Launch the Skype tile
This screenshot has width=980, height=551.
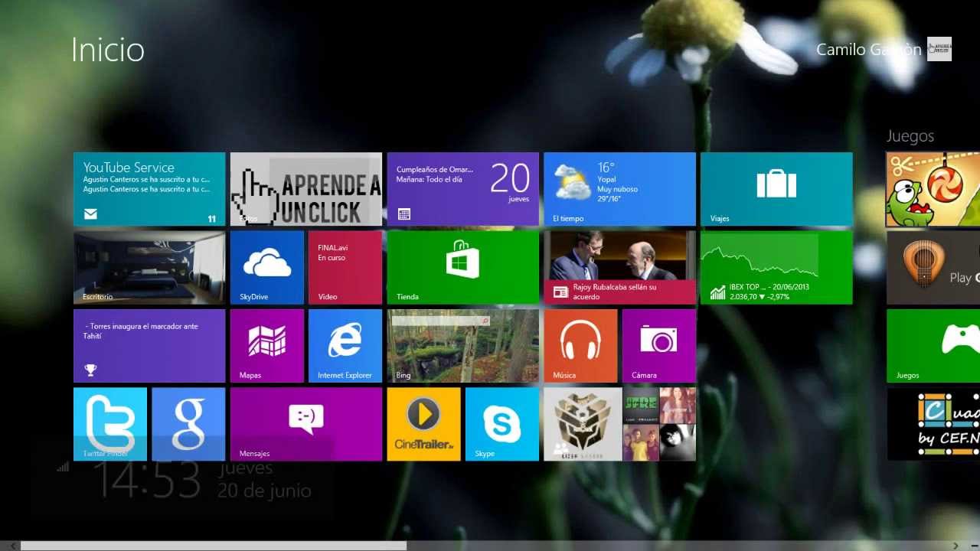(x=502, y=424)
